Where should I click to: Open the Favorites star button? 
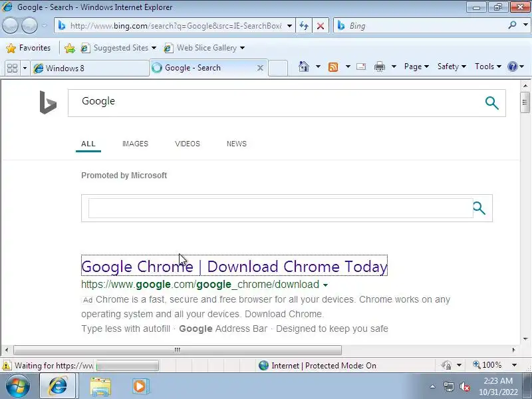(28, 48)
